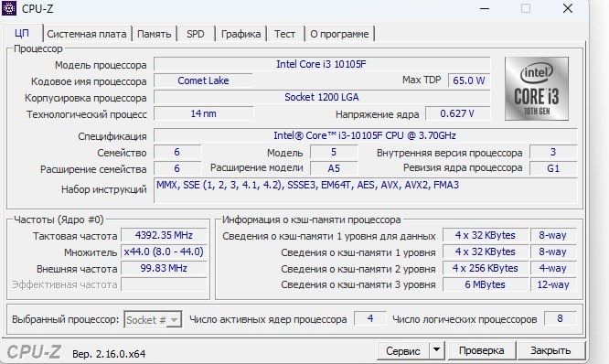Screen dimensions: 609x364
Task: Click the version label Вер. 2.16.0.x64
Action: [109, 354]
